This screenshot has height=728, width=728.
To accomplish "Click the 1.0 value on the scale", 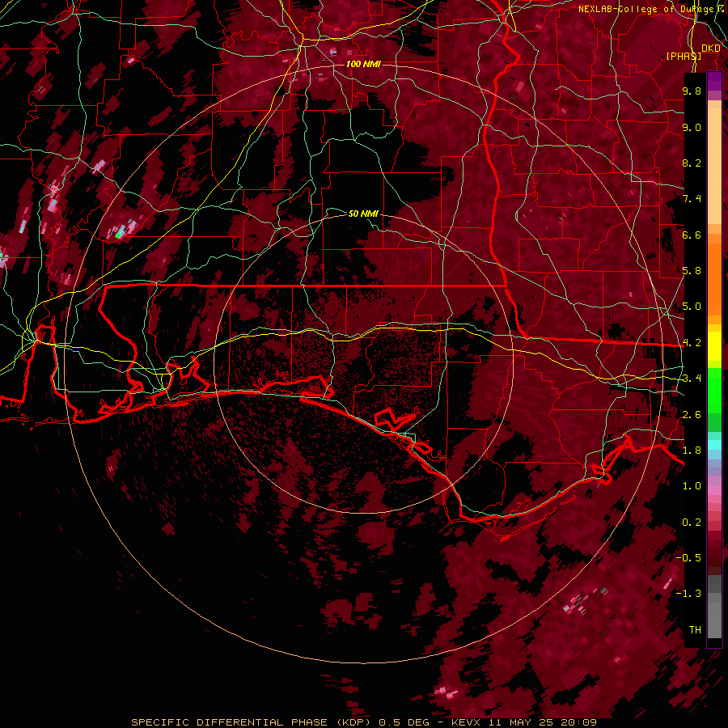I will 692,486.
